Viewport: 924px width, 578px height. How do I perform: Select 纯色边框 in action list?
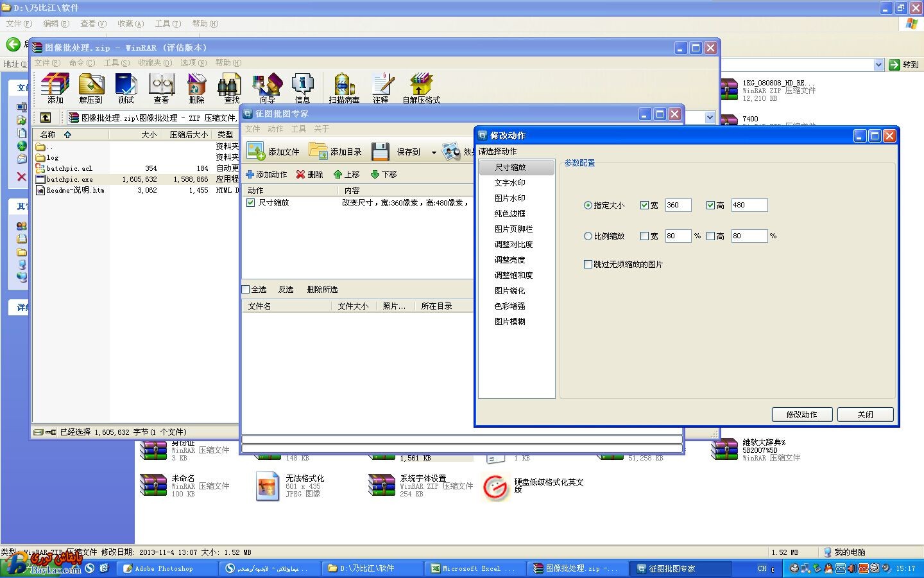click(x=510, y=214)
